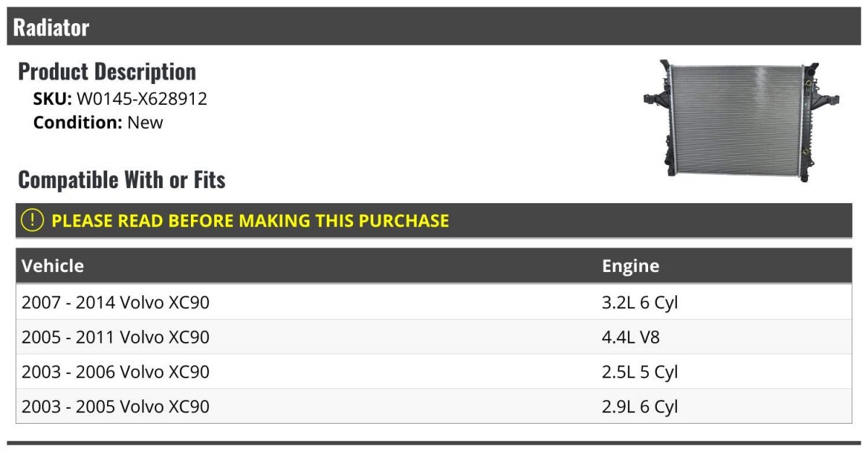Click the Compatible With or Fits heading

pyautogui.click(x=122, y=179)
